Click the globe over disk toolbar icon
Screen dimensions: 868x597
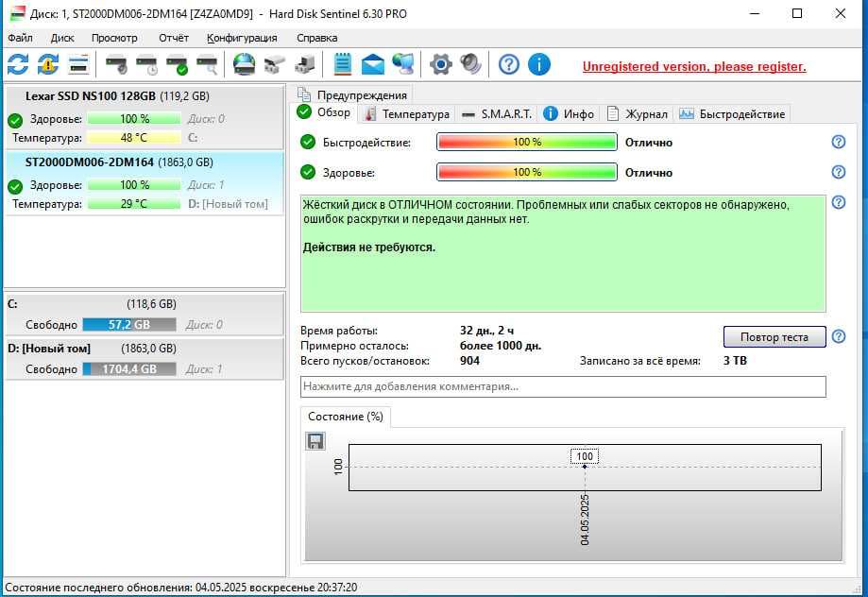click(244, 64)
